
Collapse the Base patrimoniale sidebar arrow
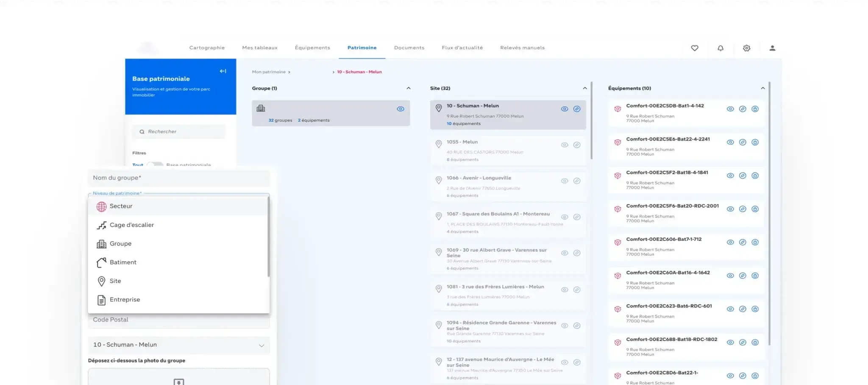(223, 71)
